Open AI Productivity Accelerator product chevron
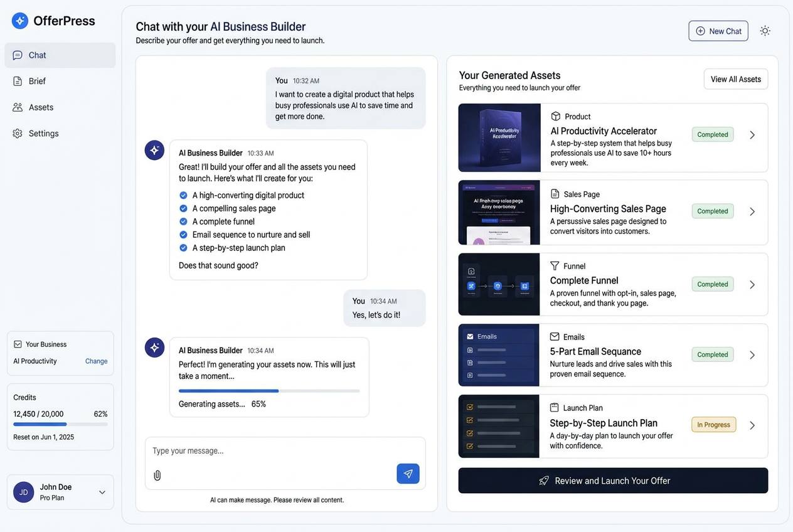 [x=752, y=135]
